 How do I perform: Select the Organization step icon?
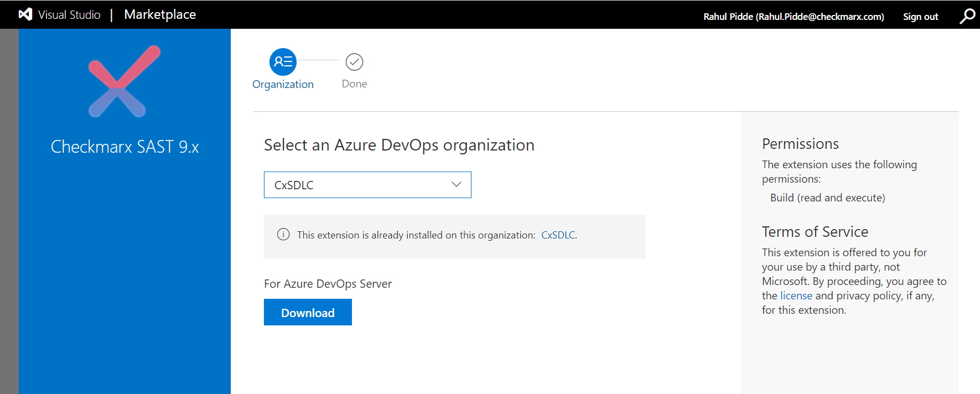tap(283, 62)
